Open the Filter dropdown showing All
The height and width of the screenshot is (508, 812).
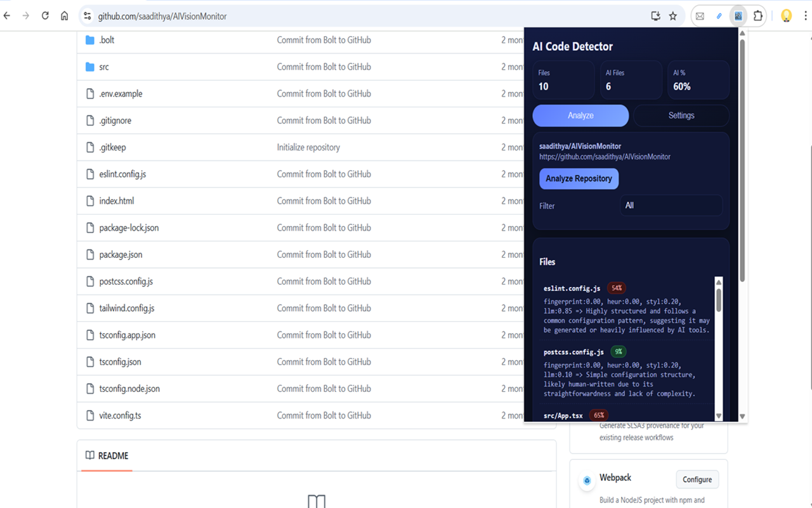tap(671, 205)
